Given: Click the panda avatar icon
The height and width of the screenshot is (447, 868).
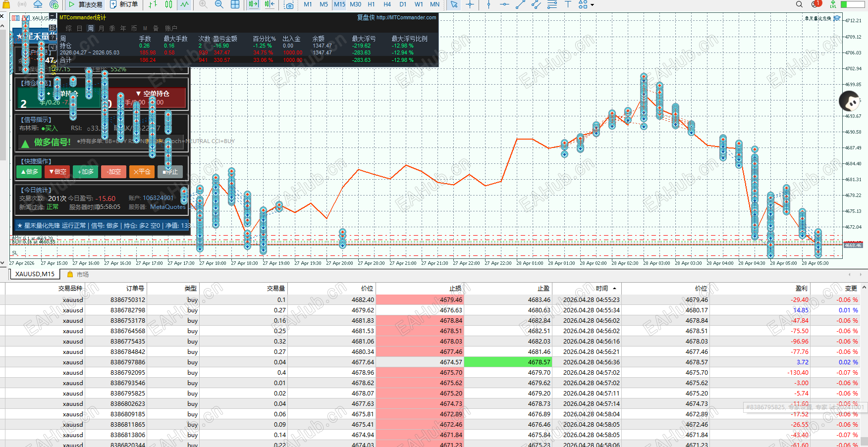Looking at the screenshot, I should point(850,101).
